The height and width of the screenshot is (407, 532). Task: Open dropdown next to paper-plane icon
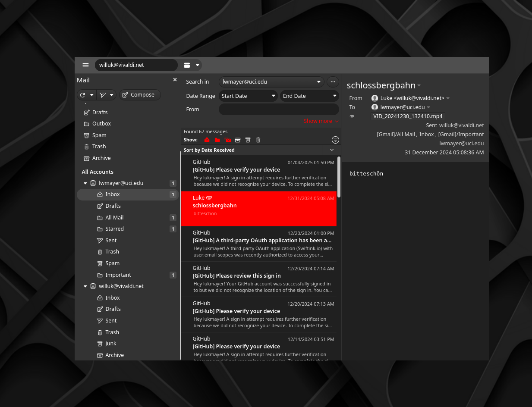[x=112, y=95]
